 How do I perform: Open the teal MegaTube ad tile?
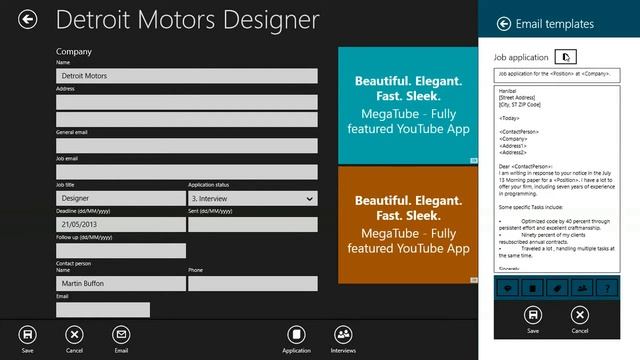coord(408,105)
